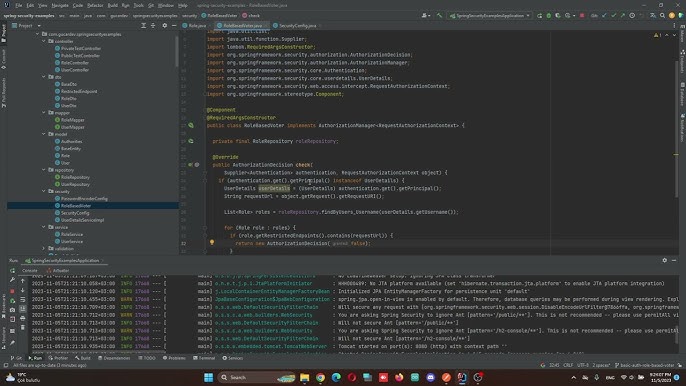Build project with the hammer icon

point(439,16)
